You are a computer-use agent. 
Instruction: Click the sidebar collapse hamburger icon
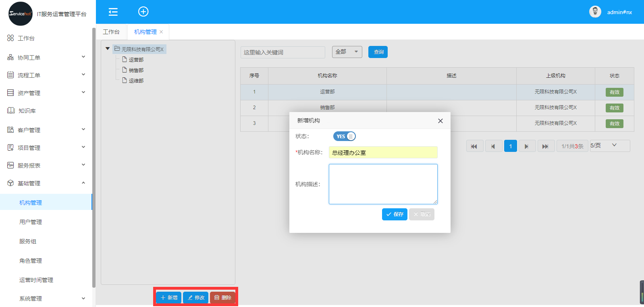113,12
